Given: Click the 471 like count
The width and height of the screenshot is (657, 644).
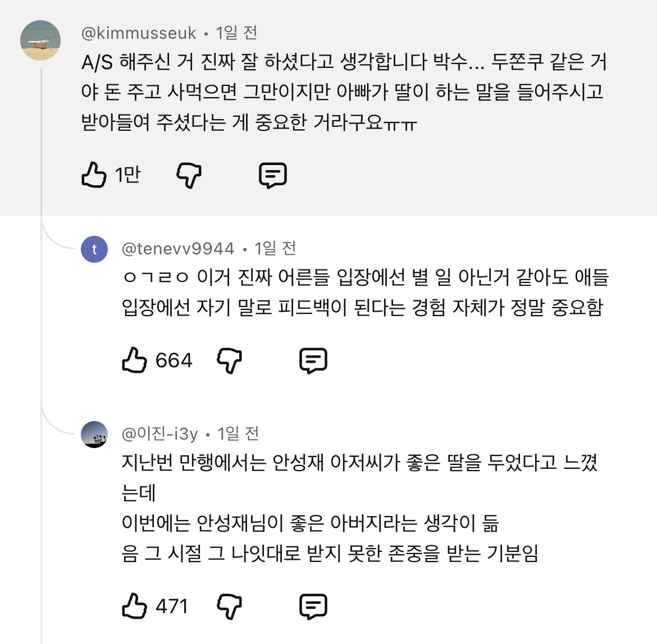Looking at the screenshot, I should click(x=172, y=606).
